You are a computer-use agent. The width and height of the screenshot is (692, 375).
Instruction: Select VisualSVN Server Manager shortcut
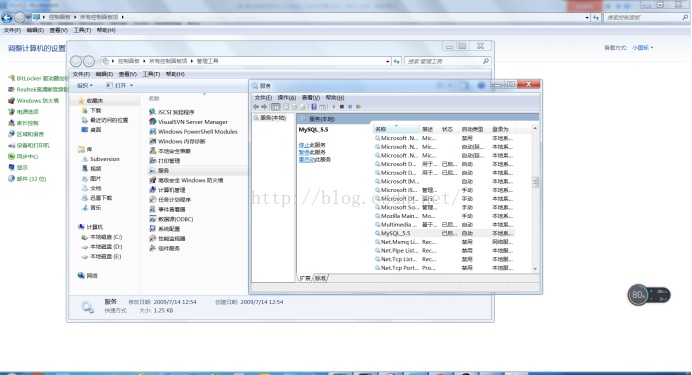188,122
